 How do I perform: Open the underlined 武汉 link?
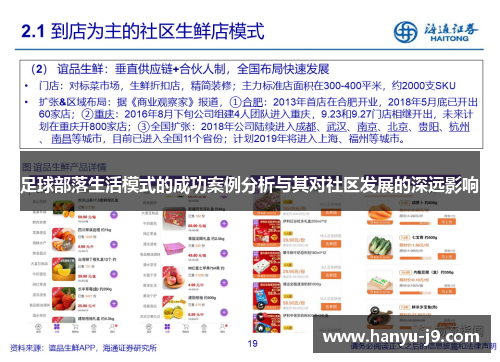(337, 127)
